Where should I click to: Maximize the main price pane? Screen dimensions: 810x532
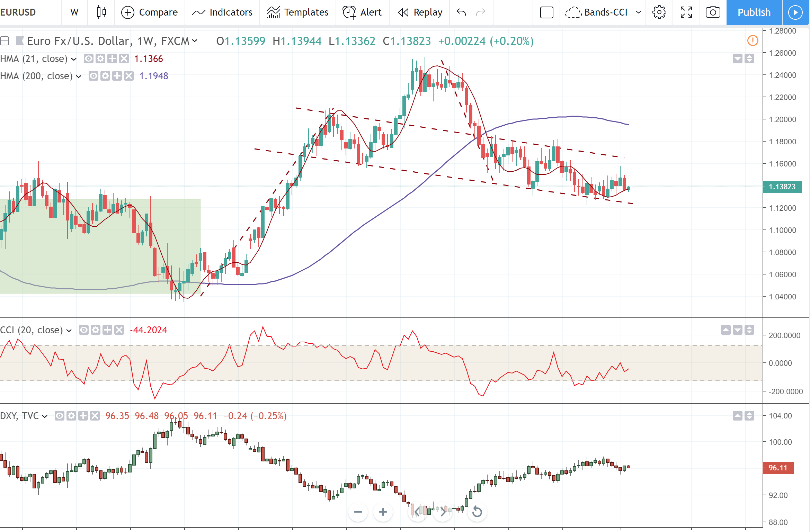[x=749, y=58]
